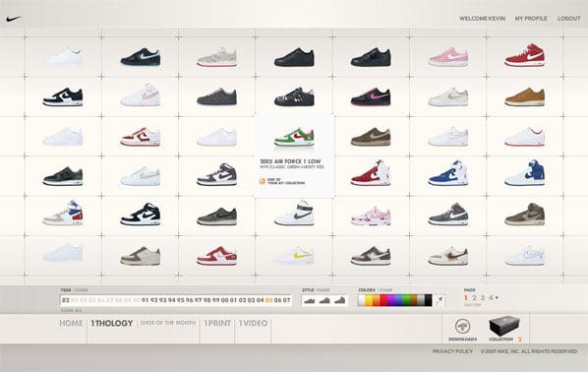The height and width of the screenshot is (372, 588).
Task: Click current page number 1
Action: click(x=466, y=297)
